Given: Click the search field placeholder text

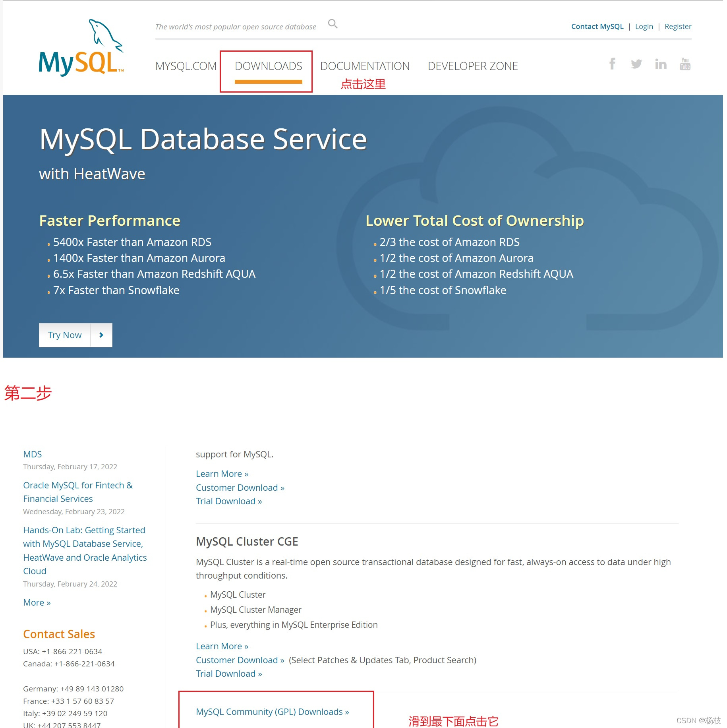Looking at the screenshot, I should 236,27.
